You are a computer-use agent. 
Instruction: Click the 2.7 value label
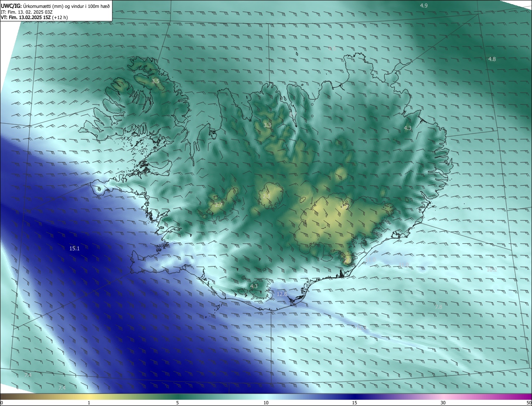[218, 205]
